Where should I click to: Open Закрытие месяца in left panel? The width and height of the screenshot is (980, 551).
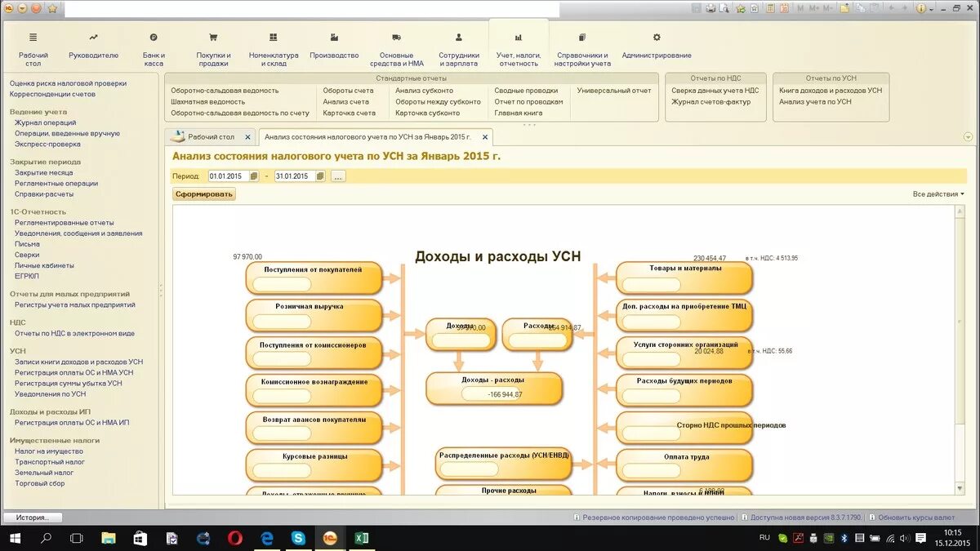pos(43,172)
